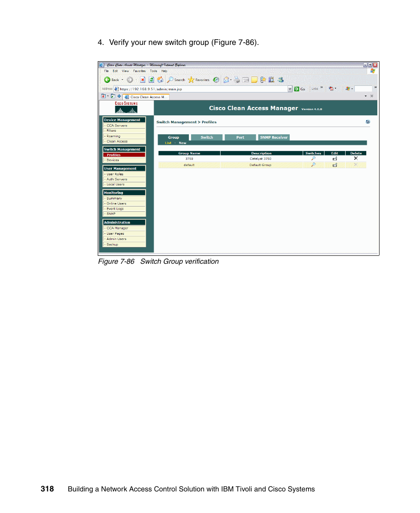Close the tab with gray X
The image size is (420, 513).
(x=372, y=96)
